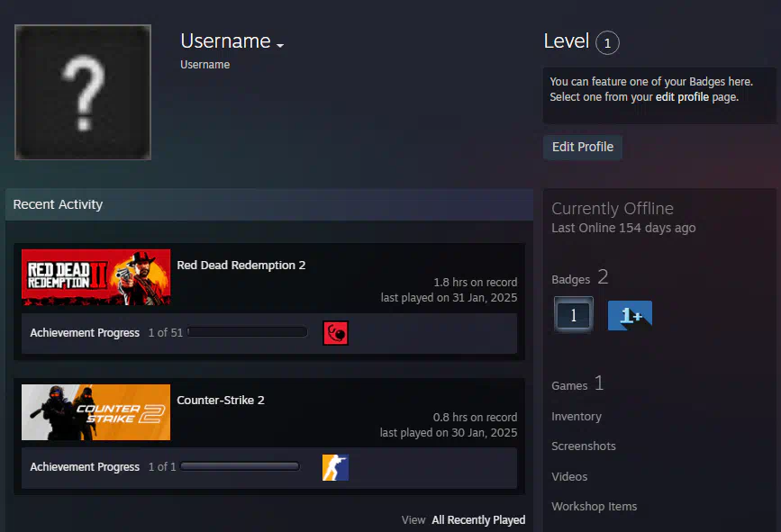781x532 pixels.
Task: Select the blue 1+ badge icon
Action: click(629, 315)
